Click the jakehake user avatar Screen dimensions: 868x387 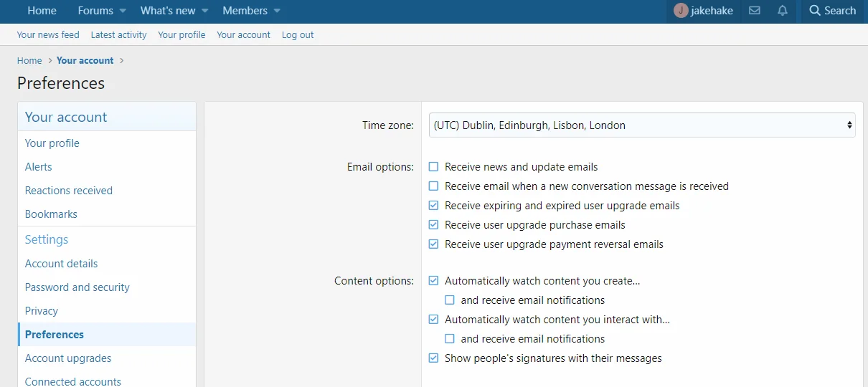(x=681, y=11)
